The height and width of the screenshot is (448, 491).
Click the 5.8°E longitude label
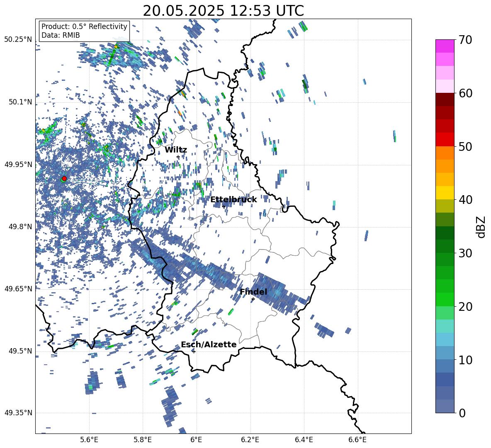point(143,440)
